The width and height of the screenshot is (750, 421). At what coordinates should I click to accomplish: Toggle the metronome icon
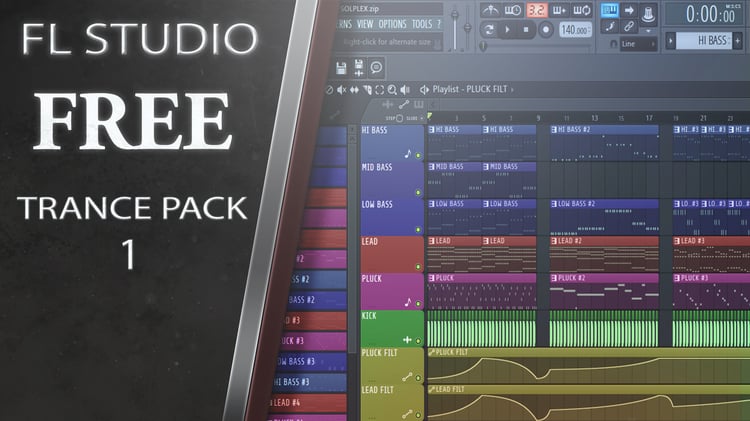pos(490,10)
